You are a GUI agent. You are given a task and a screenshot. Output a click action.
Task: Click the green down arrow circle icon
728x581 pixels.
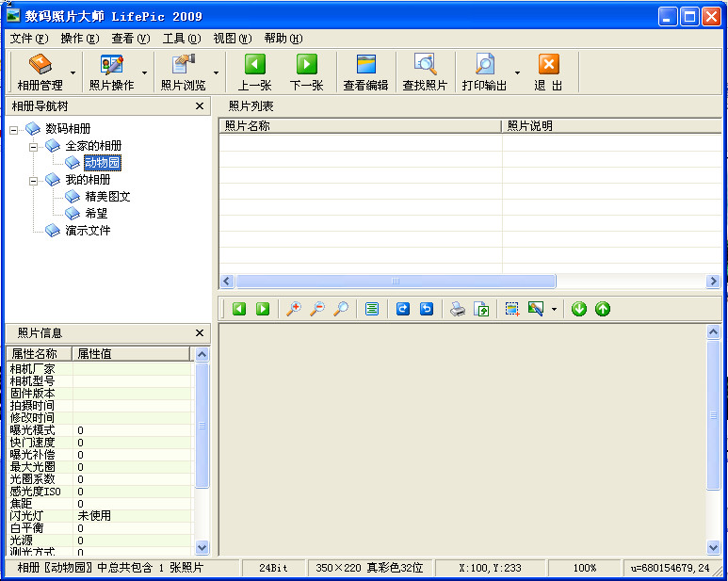579,309
